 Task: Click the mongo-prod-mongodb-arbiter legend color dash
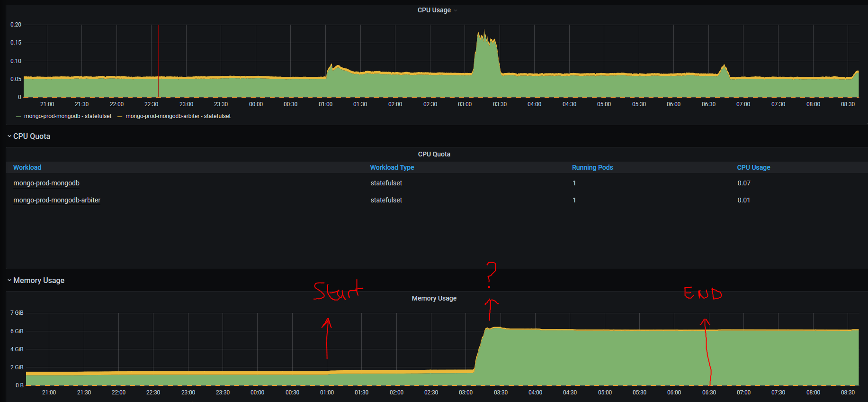tap(120, 116)
